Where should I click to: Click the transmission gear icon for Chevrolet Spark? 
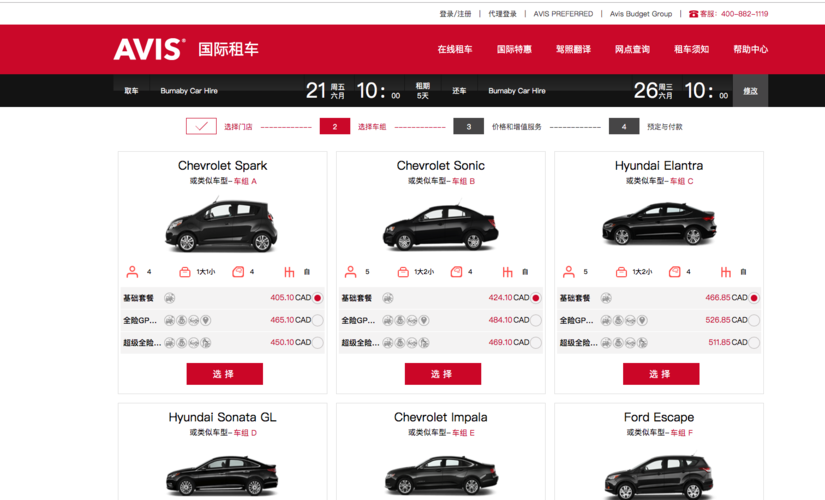(289, 272)
